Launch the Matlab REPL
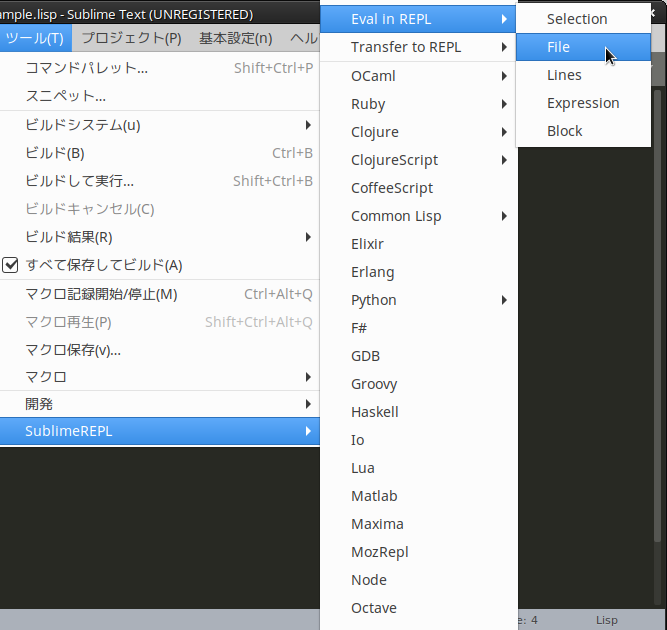The height and width of the screenshot is (630, 667). [x=419, y=496]
